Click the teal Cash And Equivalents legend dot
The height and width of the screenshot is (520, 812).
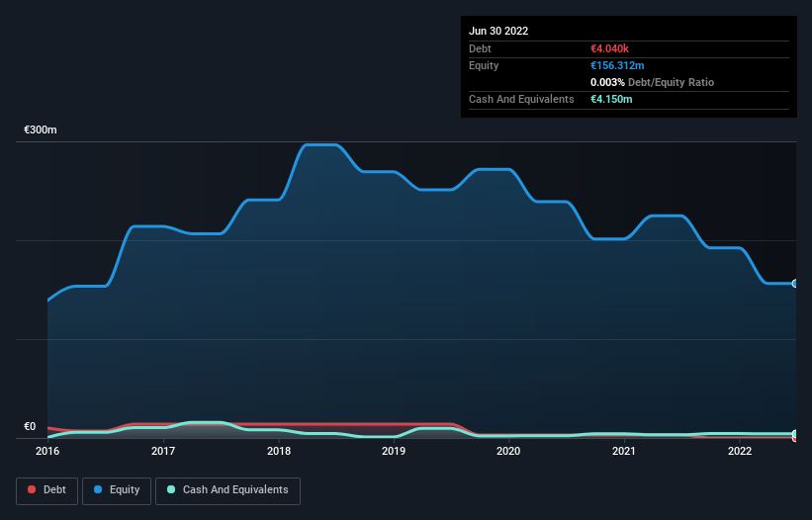click(171, 489)
